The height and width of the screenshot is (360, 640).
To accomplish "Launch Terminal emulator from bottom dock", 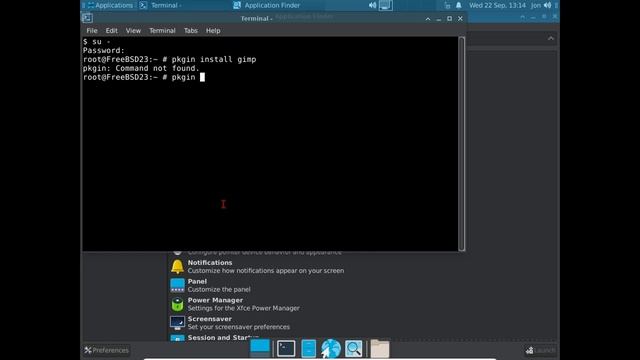I will click(x=286, y=349).
